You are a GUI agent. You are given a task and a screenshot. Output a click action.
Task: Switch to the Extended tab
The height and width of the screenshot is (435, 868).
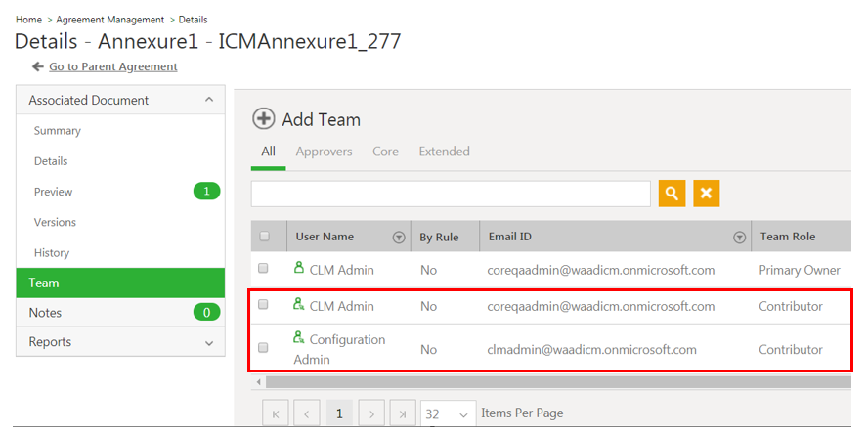coord(444,152)
